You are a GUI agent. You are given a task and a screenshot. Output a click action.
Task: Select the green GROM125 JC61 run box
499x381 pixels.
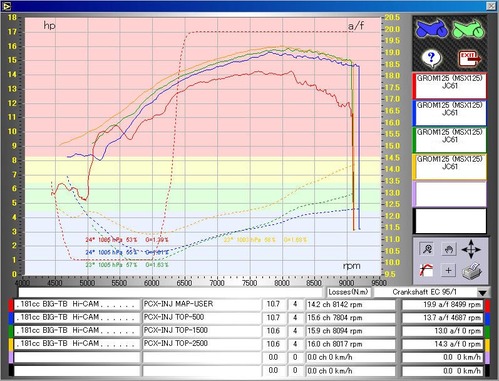[450, 140]
